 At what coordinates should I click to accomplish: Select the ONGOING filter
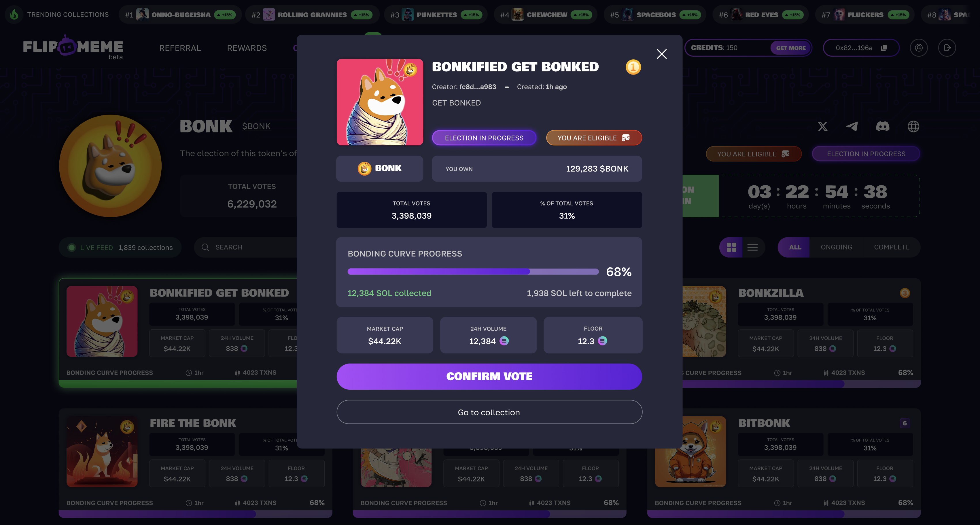pos(836,247)
